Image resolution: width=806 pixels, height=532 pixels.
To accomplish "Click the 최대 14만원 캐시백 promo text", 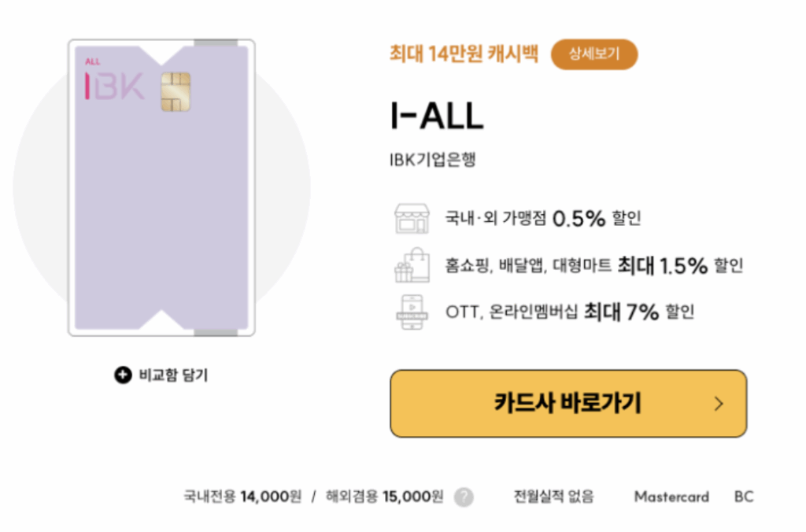I will coord(464,54).
